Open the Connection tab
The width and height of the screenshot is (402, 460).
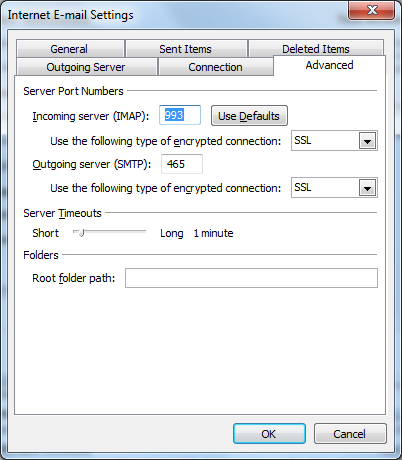tap(215, 67)
